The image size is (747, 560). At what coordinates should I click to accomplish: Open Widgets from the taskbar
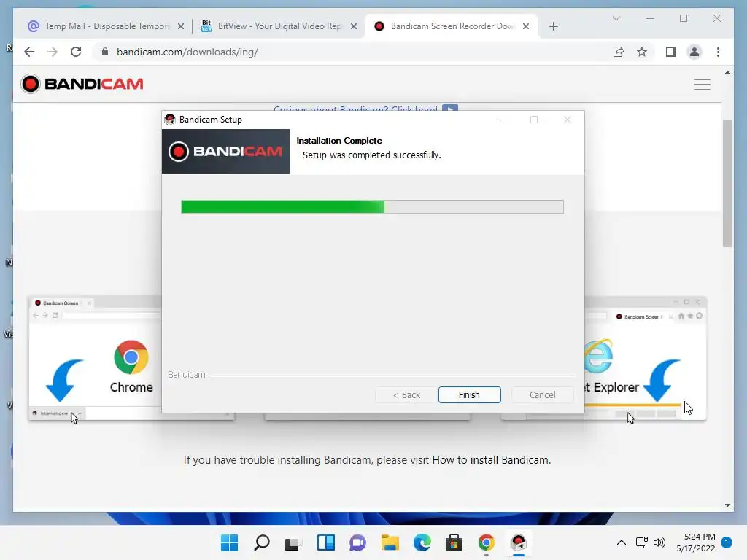click(x=326, y=542)
